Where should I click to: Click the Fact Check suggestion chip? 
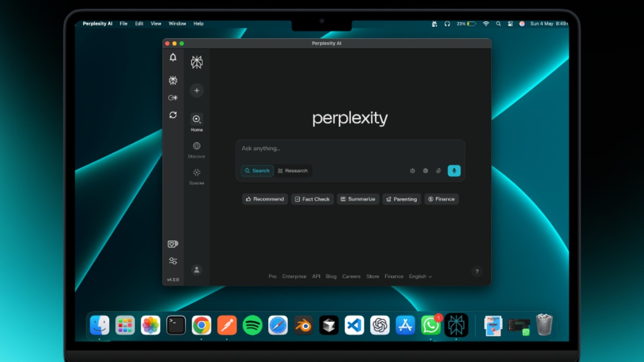point(312,199)
